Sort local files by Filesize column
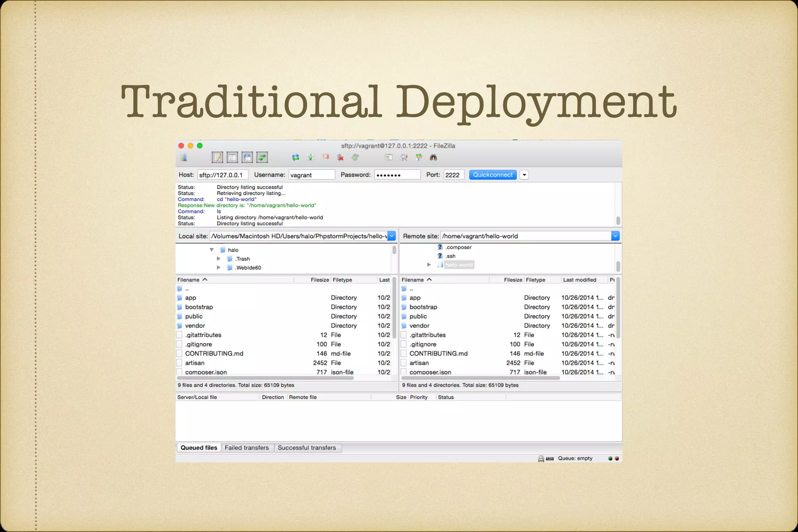The height and width of the screenshot is (532, 798). point(312,280)
